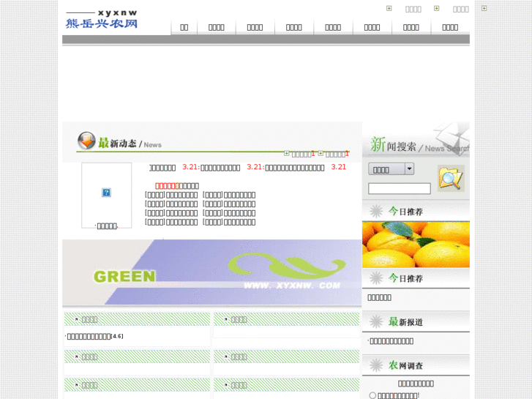Click the plus icon at far right of header

pyautogui.click(x=484, y=8)
